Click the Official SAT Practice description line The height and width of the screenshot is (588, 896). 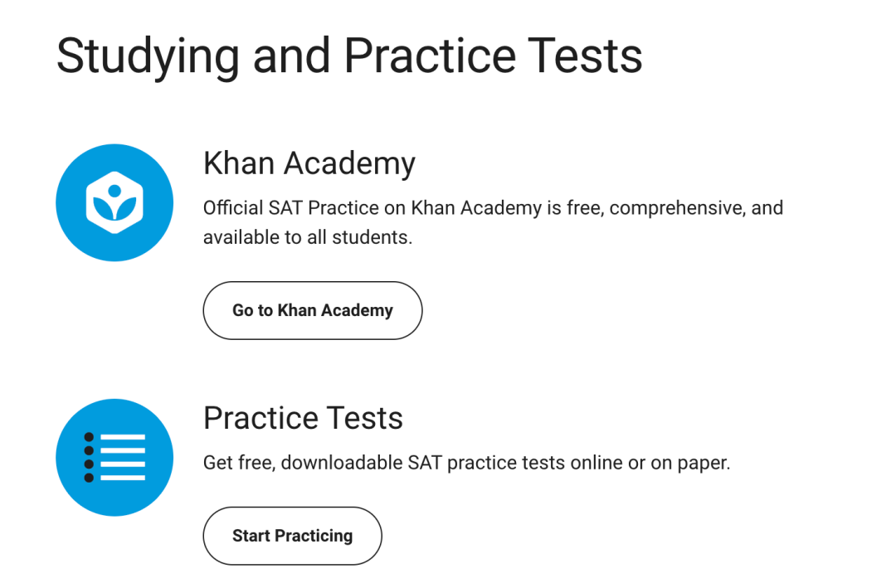(x=493, y=207)
